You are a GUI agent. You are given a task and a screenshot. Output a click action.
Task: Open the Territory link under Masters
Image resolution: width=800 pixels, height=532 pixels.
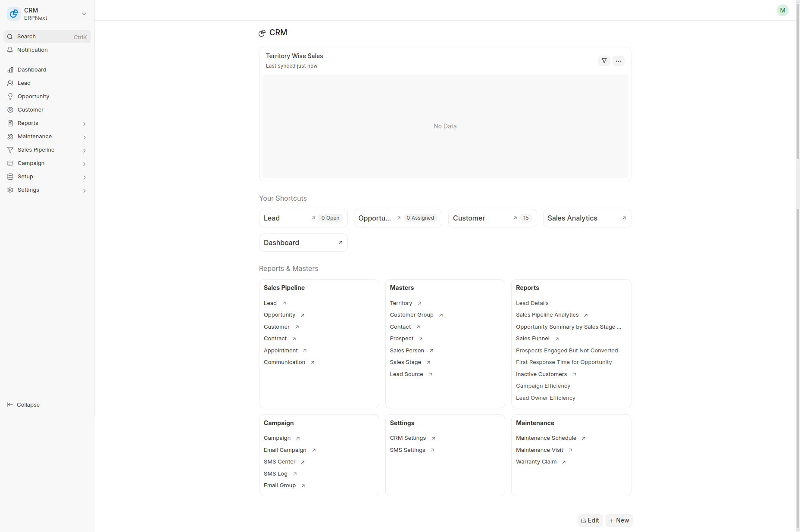(x=401, y=303)
